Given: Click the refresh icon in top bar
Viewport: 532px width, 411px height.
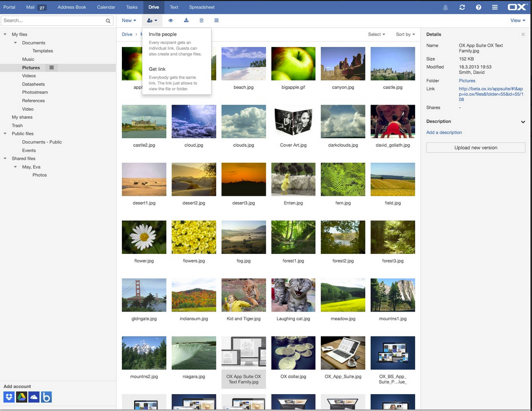Looking at the screenshot, I should coord(462,7).
